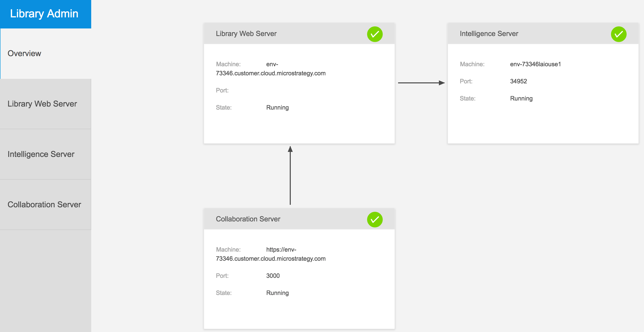Switch to Library Web Server sidebar tab
Screen dimensions: 644x332
(x=42, y=104)
